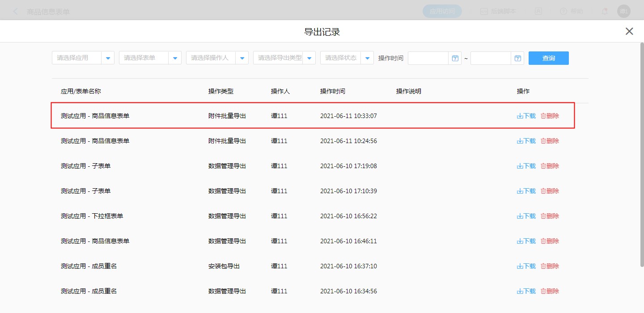Download the 16:34:56 成员重名 export
Image resolution: width=644 pixels, height=313 pixels.
526,291
